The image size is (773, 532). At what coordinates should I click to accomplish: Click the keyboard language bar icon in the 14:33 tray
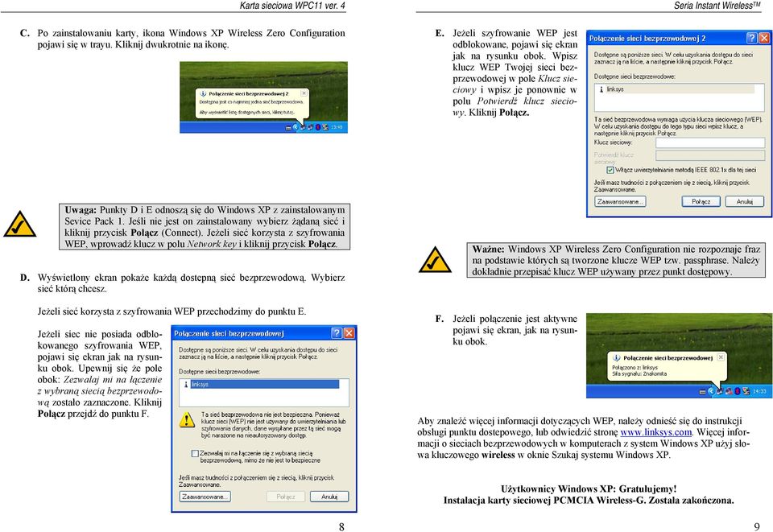tap(702, 392)
